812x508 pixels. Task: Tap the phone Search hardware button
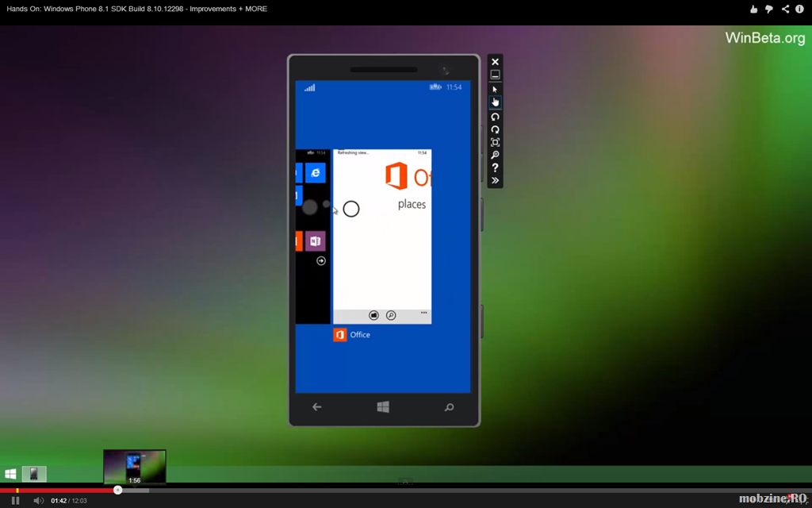tap(449, 407)
